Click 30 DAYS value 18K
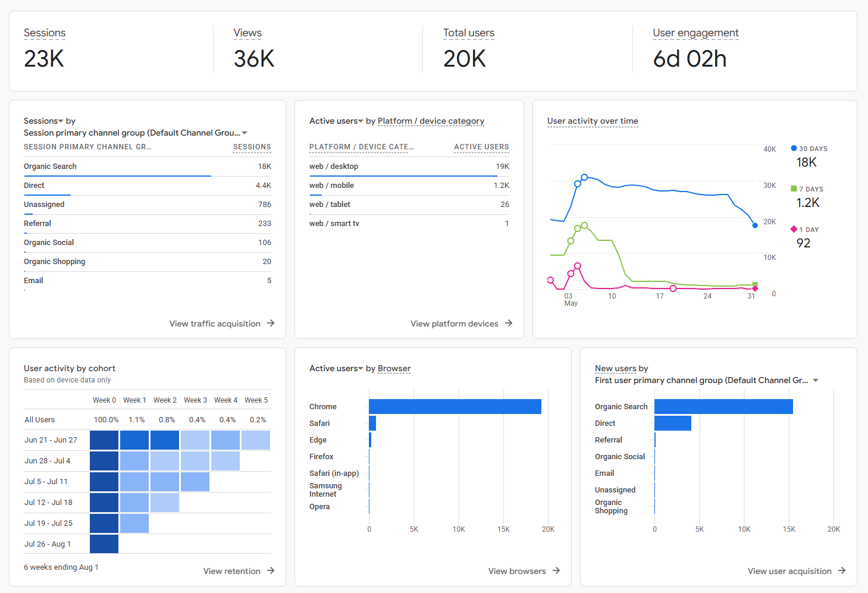868x593 pixels. tap(807, 162)
